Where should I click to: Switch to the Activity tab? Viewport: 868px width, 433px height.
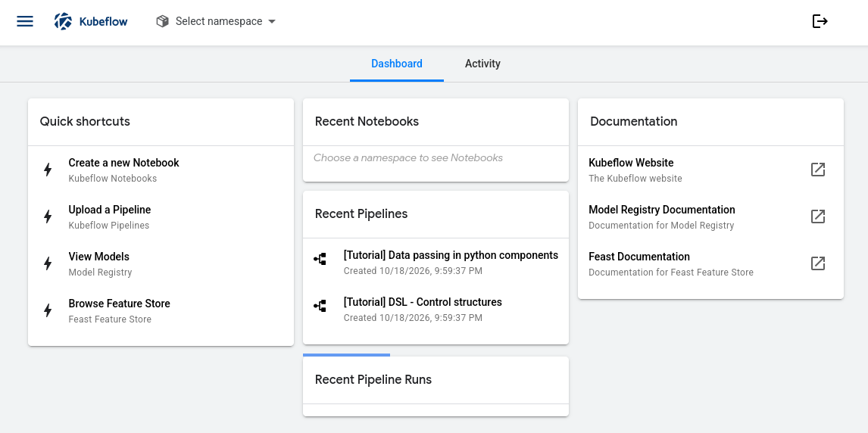tap(482, 64)
